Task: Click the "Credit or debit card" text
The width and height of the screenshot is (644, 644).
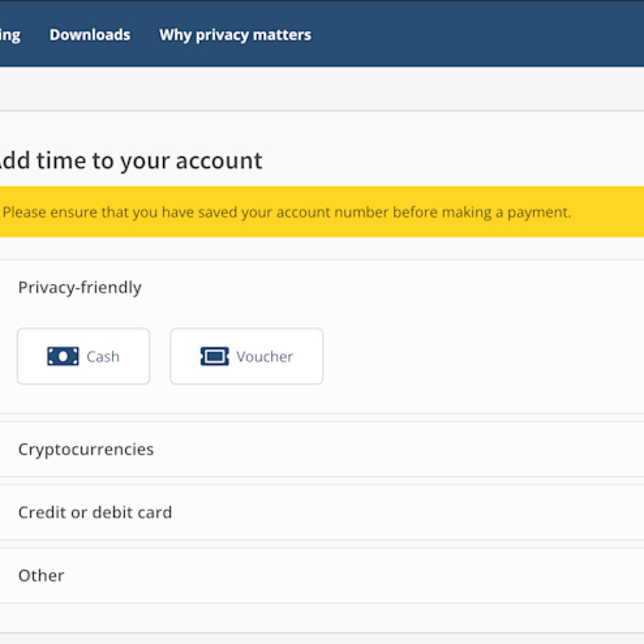Action: [x=95, y=512]
